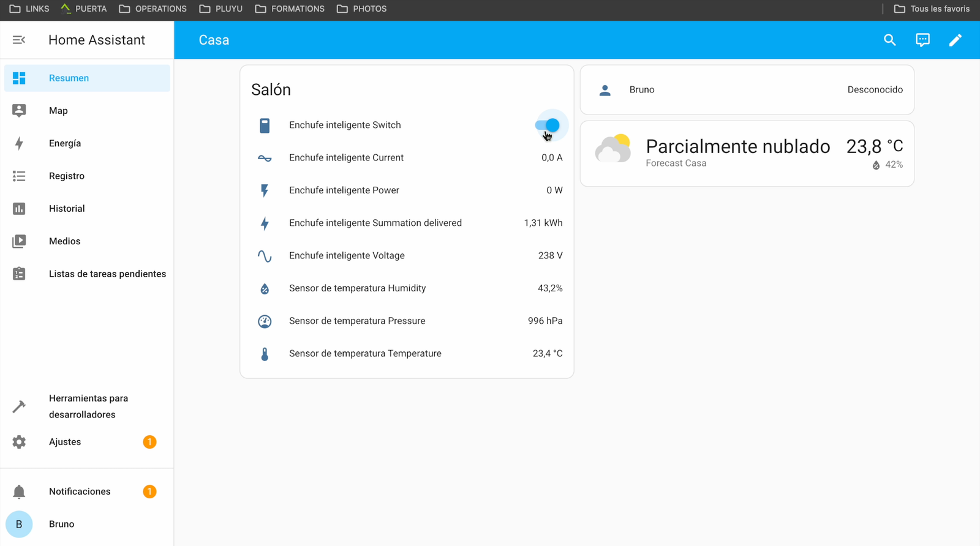Click the Pressure gauge icon
This screenshot has height=546, width=980.
[x=265, y=321]
